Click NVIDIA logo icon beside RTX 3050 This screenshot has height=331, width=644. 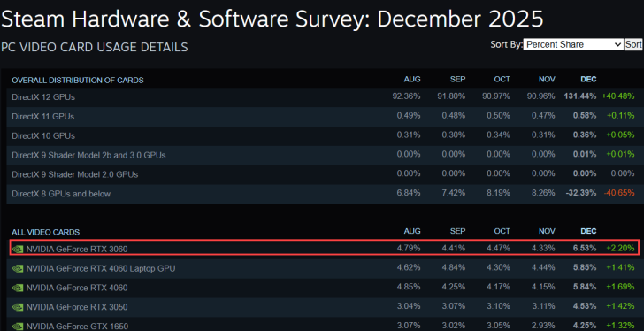(x=18, y=307)
